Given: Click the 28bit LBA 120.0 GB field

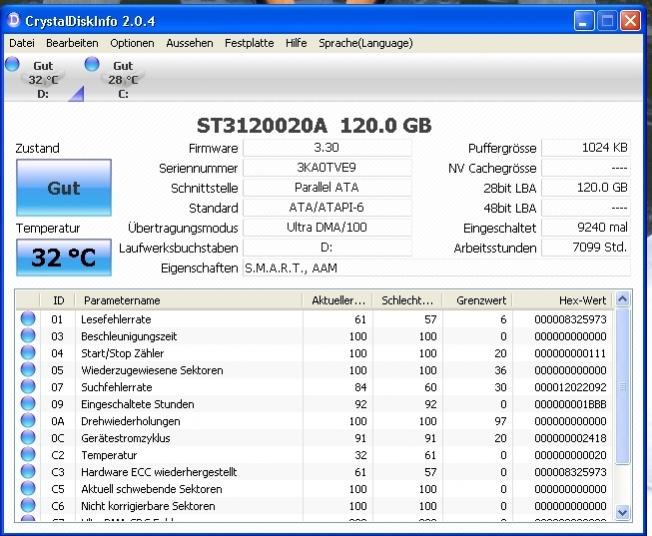Looking at the screenshot, I should click(586, 188).
